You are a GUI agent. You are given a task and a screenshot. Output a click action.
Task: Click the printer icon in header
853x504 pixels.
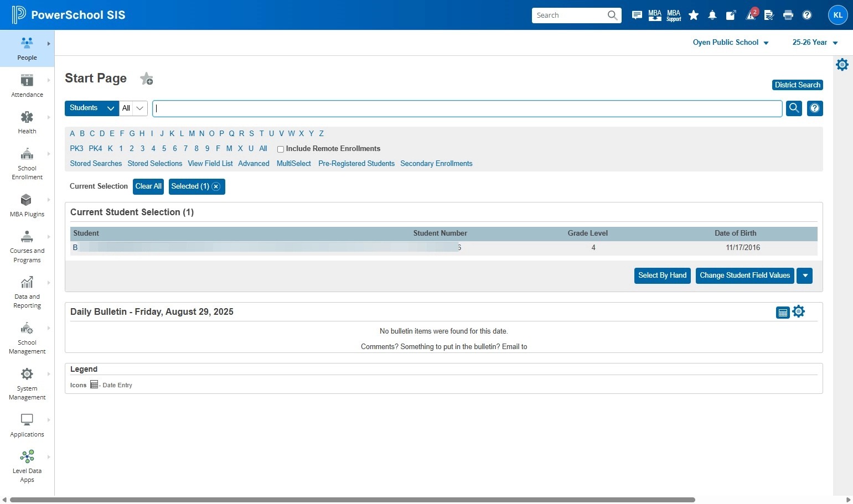point(788,15)
